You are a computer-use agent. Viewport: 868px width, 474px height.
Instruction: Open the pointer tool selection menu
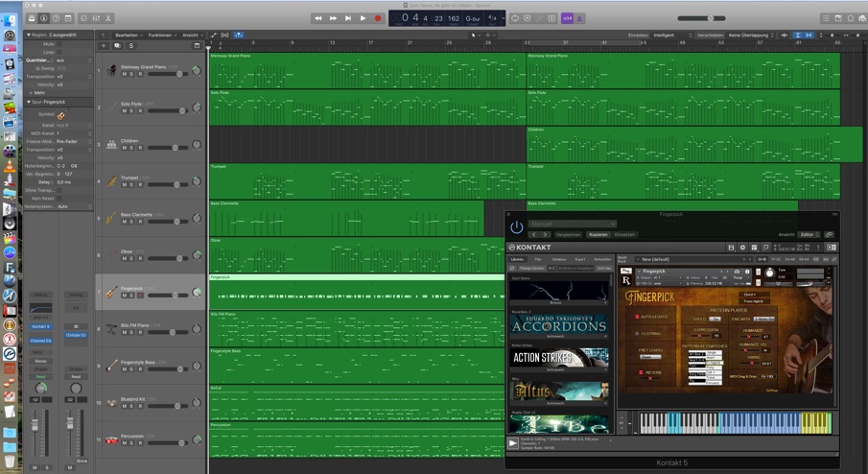pos(475,35)
